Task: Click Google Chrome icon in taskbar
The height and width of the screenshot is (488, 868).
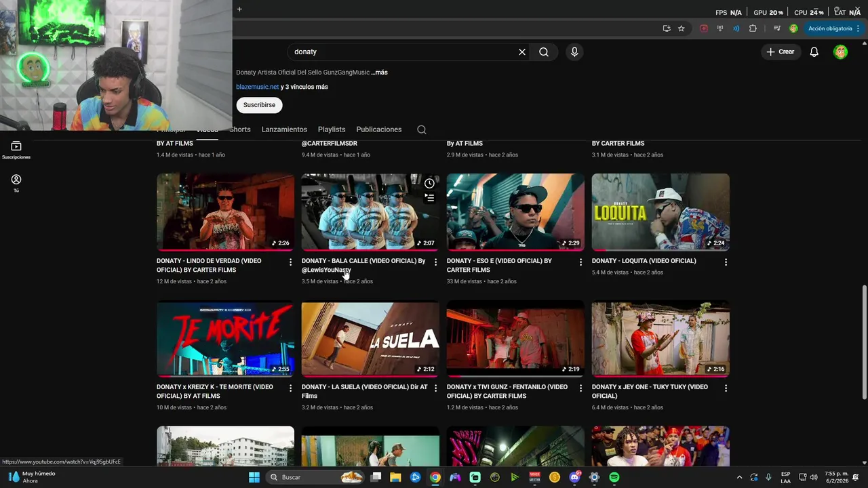Action: [435, 477]
